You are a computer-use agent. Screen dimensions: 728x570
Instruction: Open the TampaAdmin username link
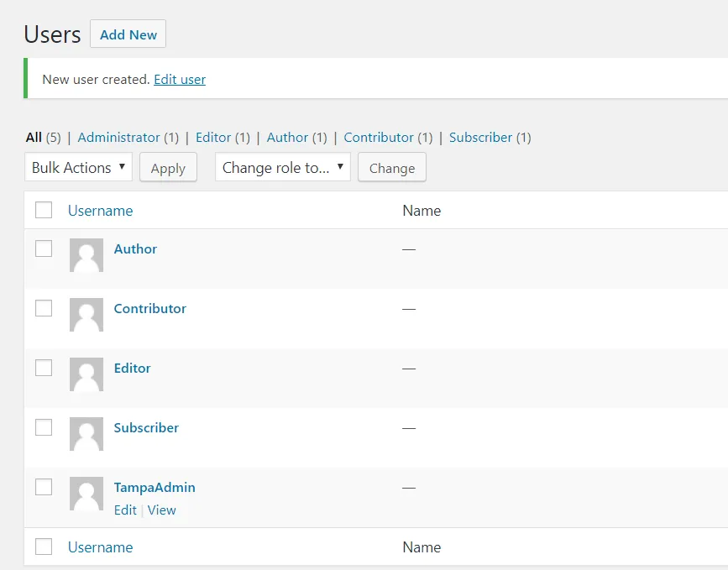(155, 488)
